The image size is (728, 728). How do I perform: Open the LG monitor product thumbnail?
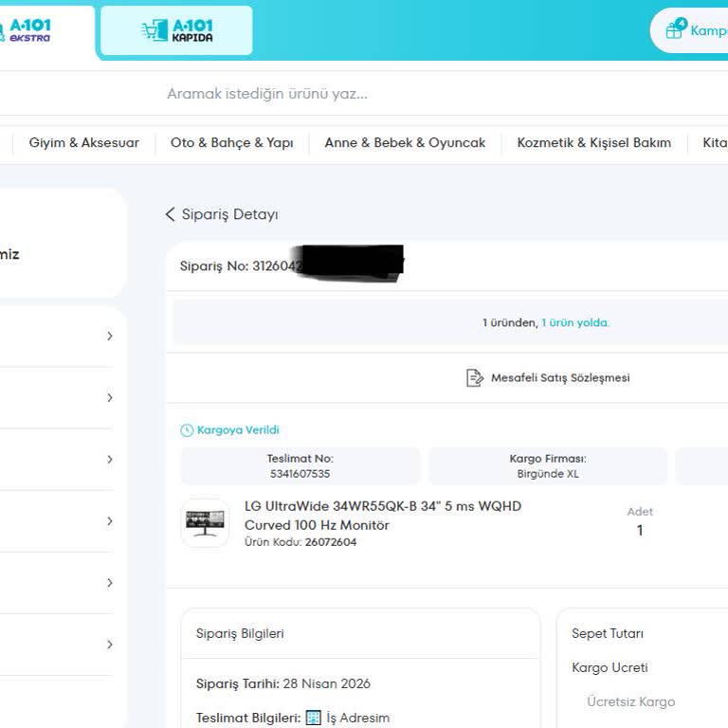coord(205,523)
